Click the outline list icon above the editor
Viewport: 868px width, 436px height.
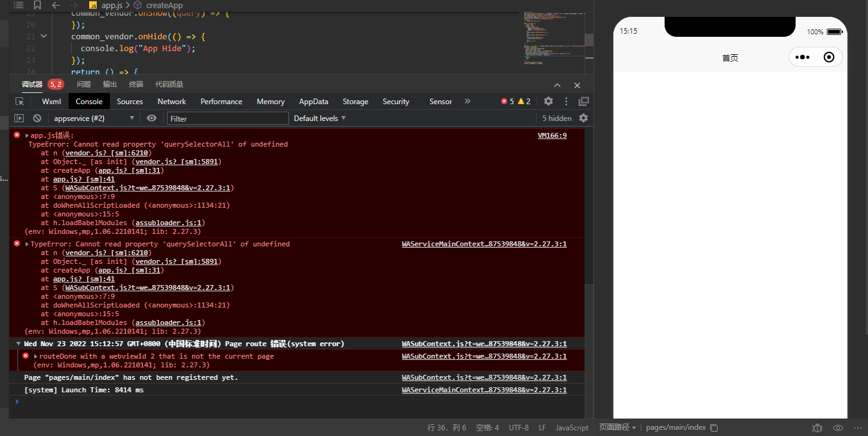point(19,5)
